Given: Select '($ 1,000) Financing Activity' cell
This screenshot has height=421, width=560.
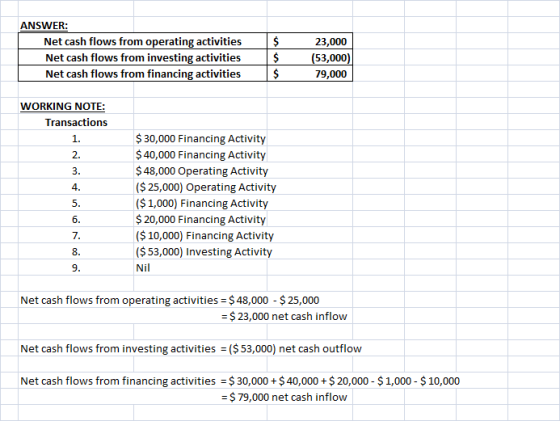Looking at the screenshot, I should (x=202, y=204).
